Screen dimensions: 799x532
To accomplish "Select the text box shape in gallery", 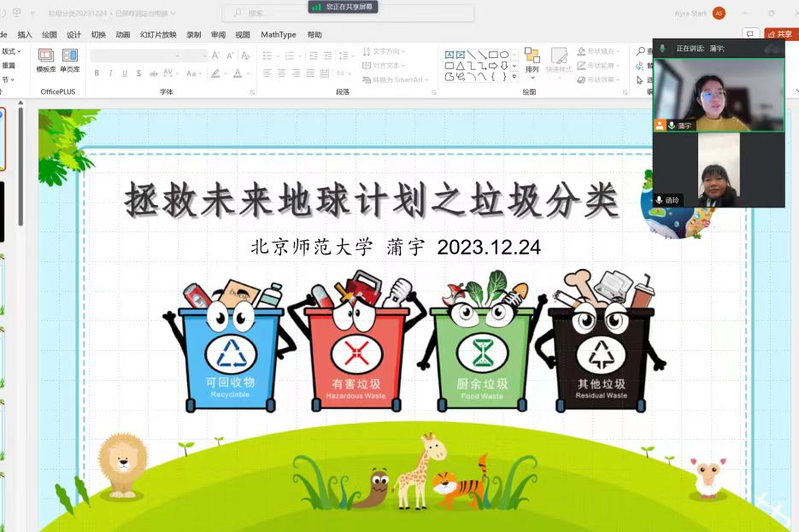I will click(449, 55).
